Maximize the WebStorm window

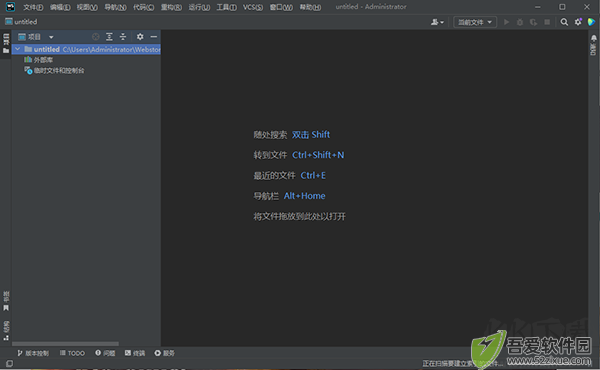[562, 7]
